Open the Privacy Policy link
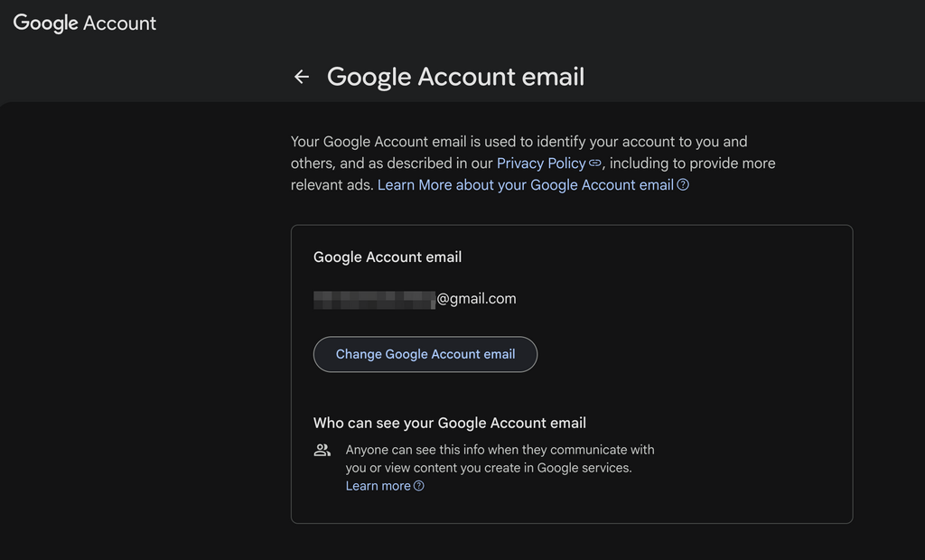Screen dimensions: 925x560 [541, 163]
